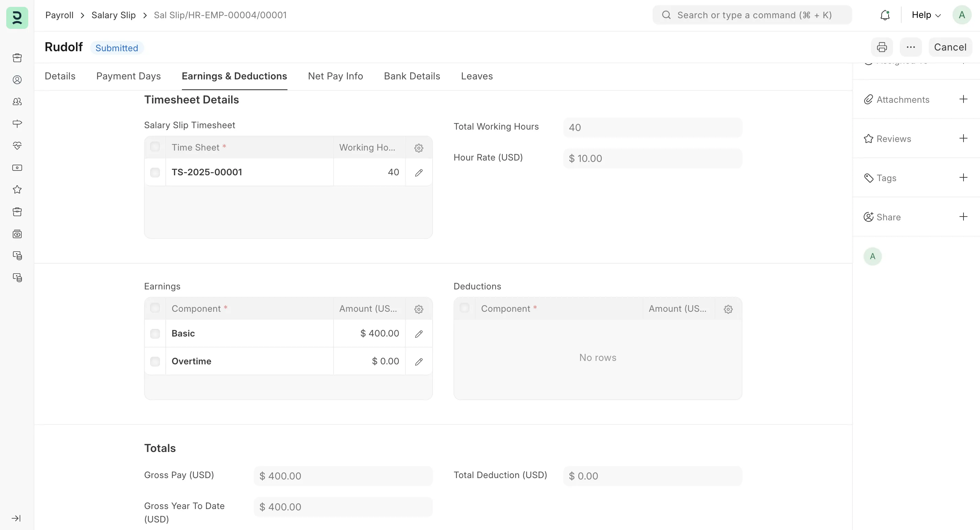Click edit pencil on TS-2025-00001 row

(418, 173)
